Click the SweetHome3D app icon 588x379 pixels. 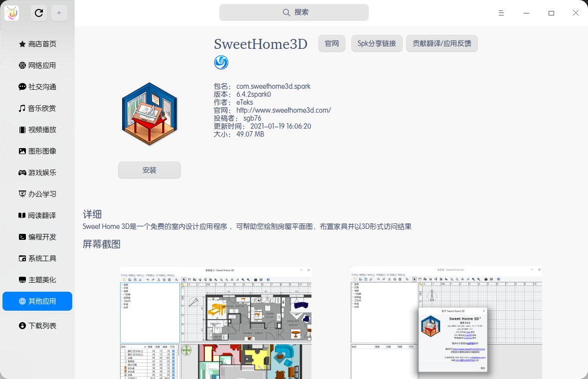(149, 114)
